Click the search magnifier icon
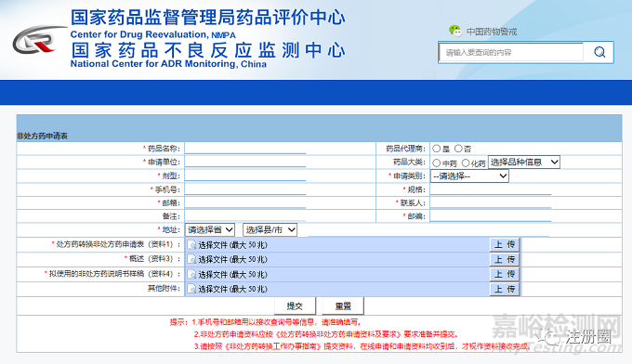632x364 pixels. 599,52
